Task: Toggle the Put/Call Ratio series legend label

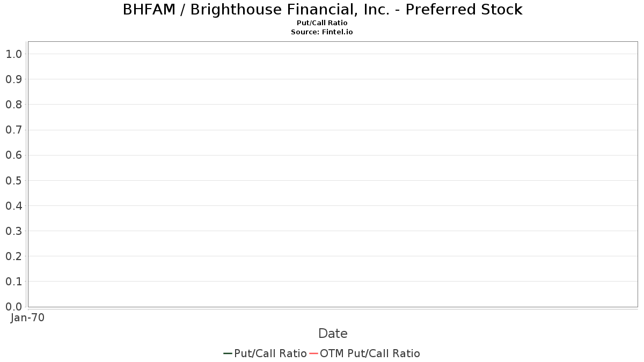Action: coord(270,353)
